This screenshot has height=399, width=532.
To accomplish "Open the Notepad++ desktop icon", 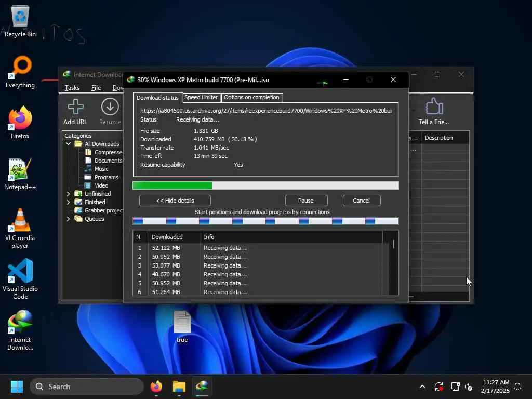I will 20,174.
